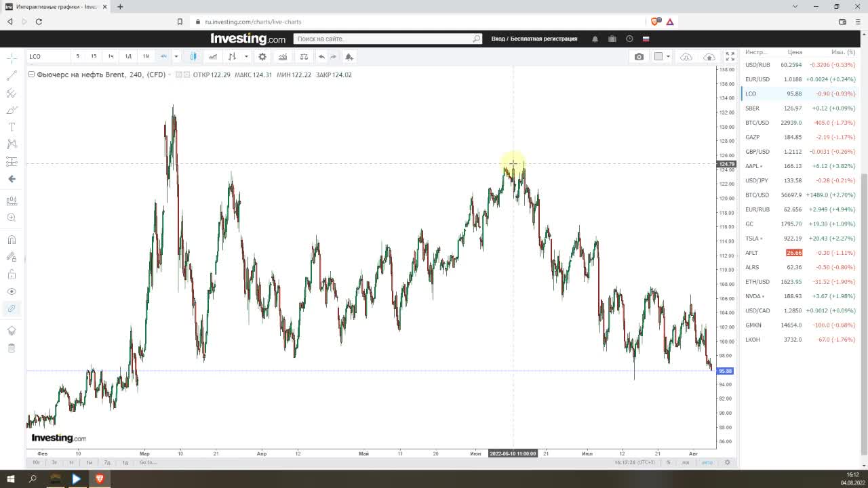Open the clock icon in site header
The width and height of the screenshot is (868, 488).
629,39
